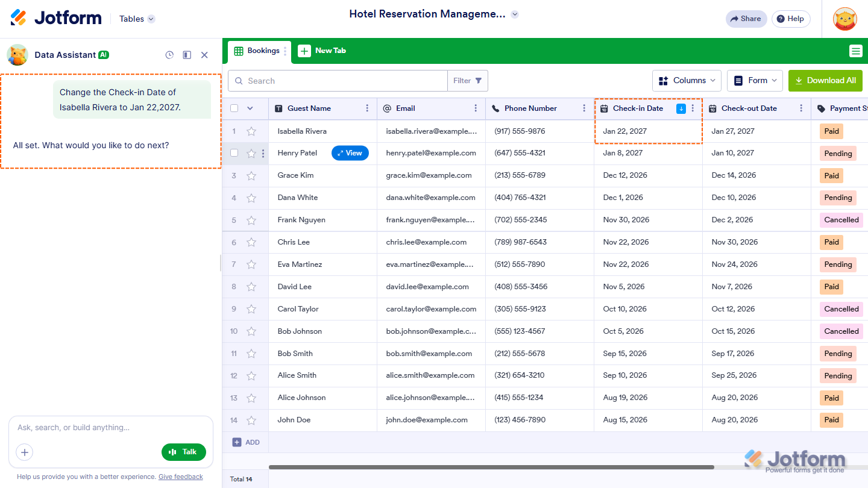Screen dimensions: 868x488
Task: Select the Alice Johnson guest name cell
Action: pos(322,398)
